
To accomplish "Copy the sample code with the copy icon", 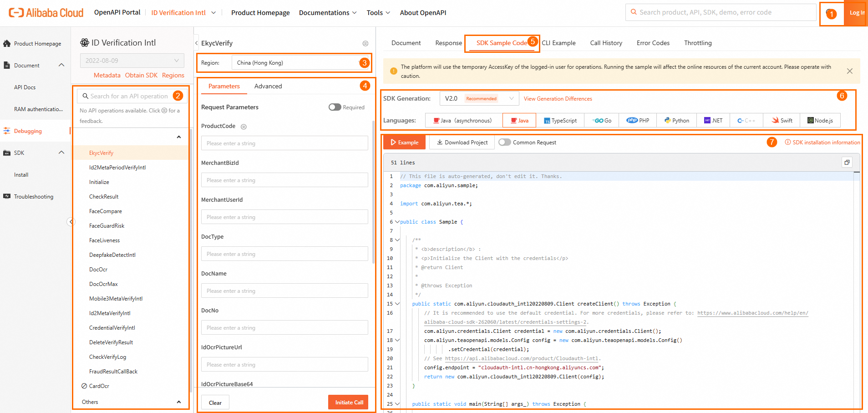I will pyautogui.click(x=847, y=163).
